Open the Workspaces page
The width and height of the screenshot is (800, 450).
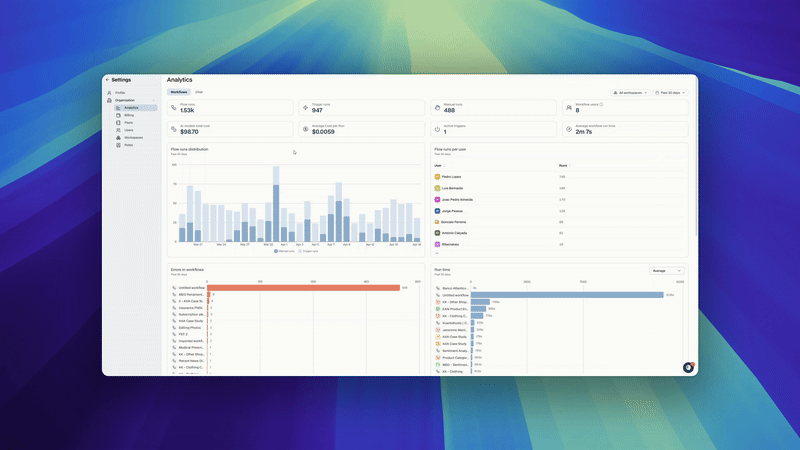135,138
